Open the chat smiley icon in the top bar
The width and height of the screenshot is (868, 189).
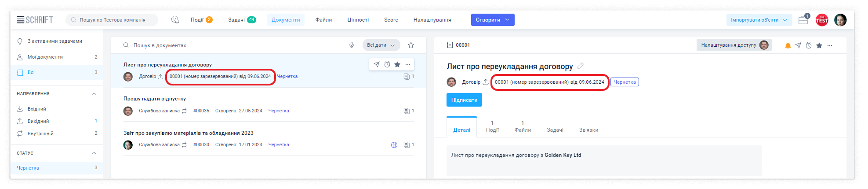click(x=175, y=20)
